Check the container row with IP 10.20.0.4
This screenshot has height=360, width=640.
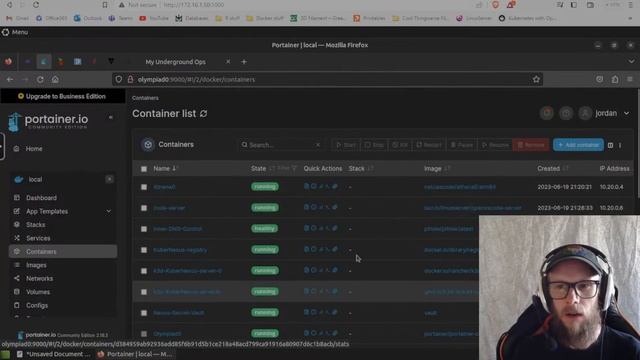coord(144,187)
